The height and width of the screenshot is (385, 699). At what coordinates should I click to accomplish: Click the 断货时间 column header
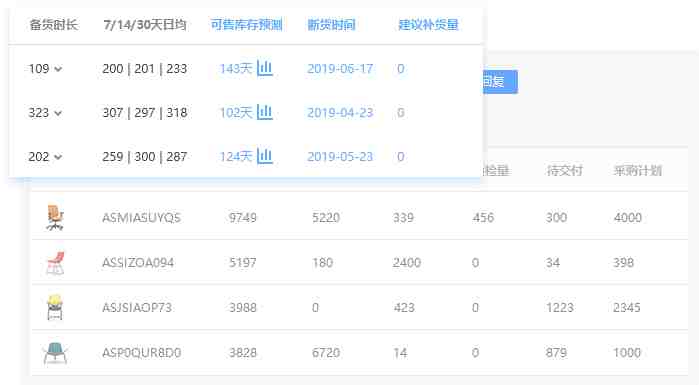point(331,25)
